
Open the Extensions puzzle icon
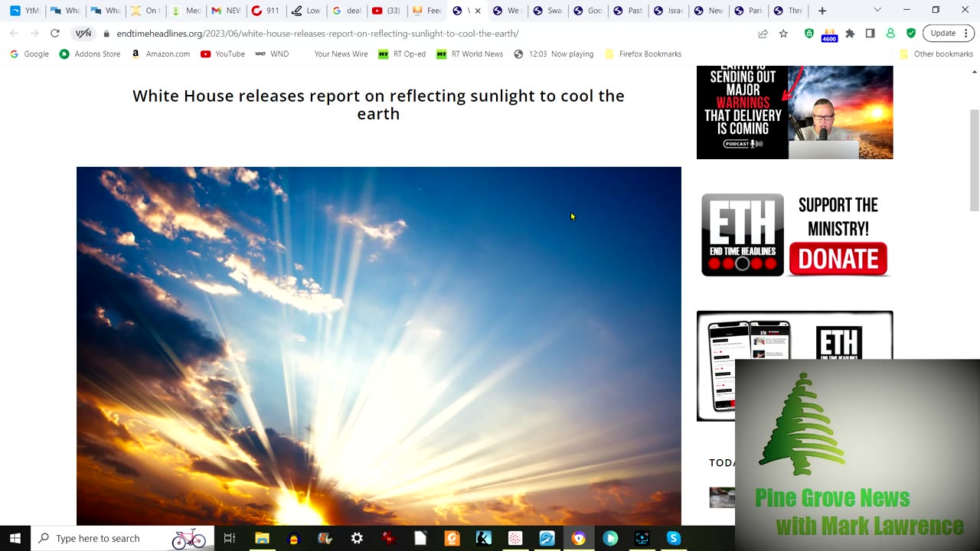[x=850, y=34]
